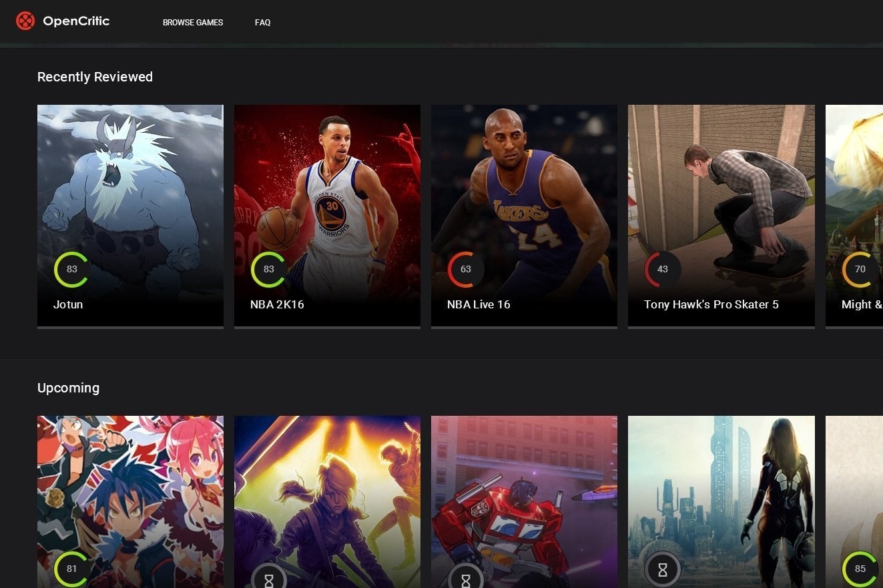
Task: Click the 83 score badge on Jotun
Action: [71, 270]
